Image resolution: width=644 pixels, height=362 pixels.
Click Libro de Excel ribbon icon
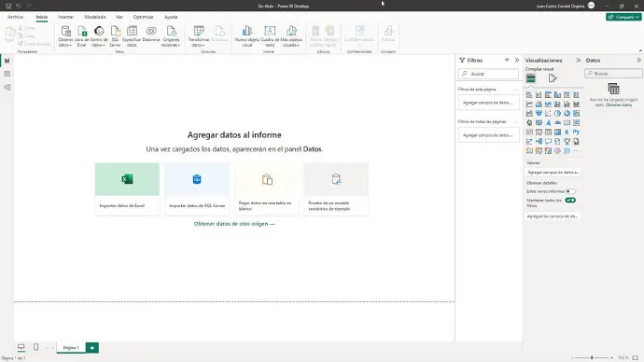(x=82, y=36)
